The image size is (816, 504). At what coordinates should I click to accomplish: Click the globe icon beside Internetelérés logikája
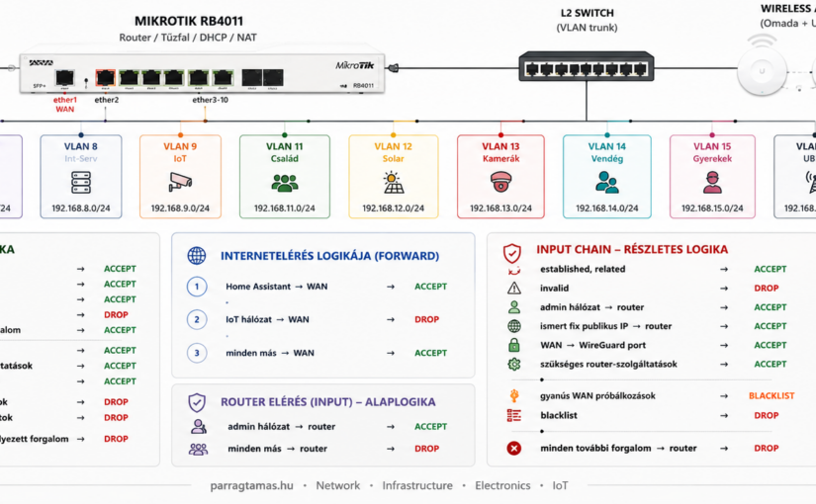coord(197,255)
